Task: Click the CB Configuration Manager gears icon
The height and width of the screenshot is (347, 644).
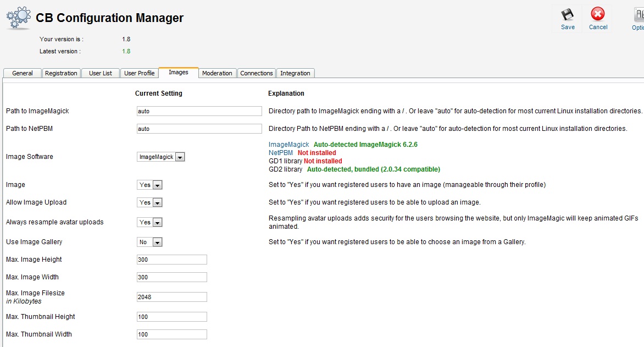Action: tap(19, 18)
